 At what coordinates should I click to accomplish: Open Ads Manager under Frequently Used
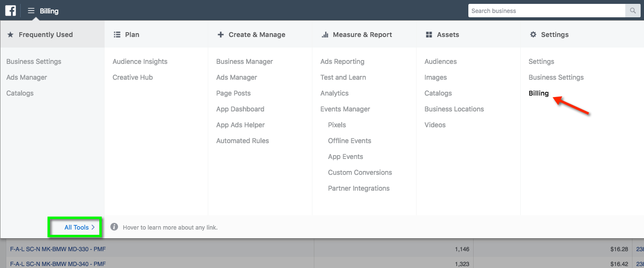pyautogui.click(x=26, y=77)
